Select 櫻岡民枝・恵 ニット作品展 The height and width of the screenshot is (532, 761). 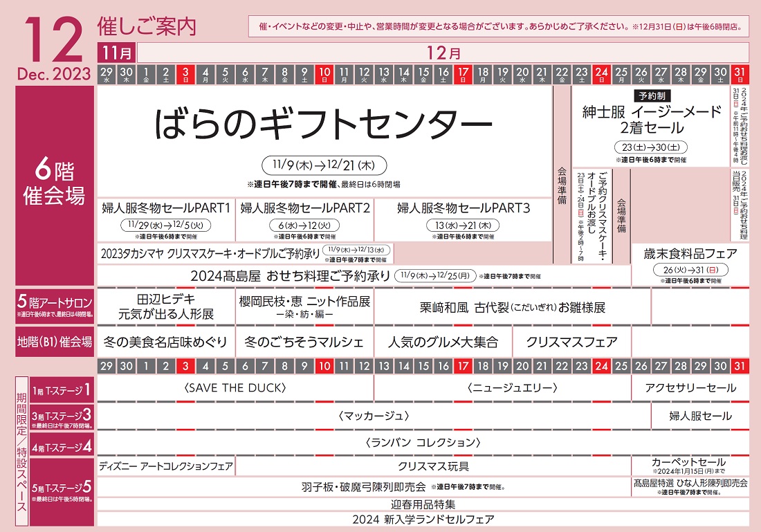pos(305,306)
